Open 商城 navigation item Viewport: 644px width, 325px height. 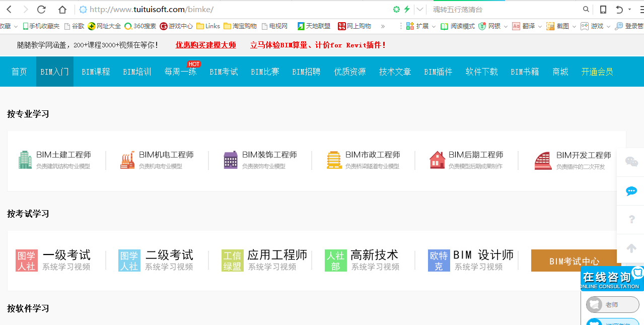560,72
